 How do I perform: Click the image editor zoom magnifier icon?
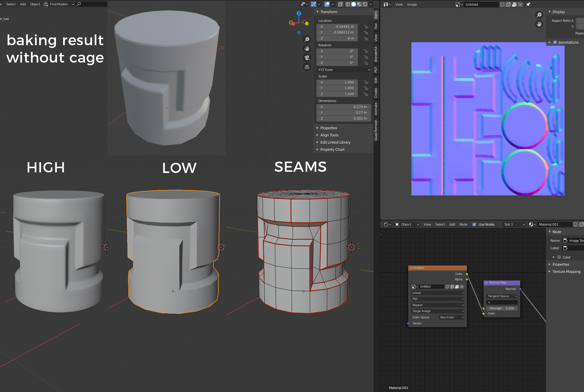(x=539, y=15)
